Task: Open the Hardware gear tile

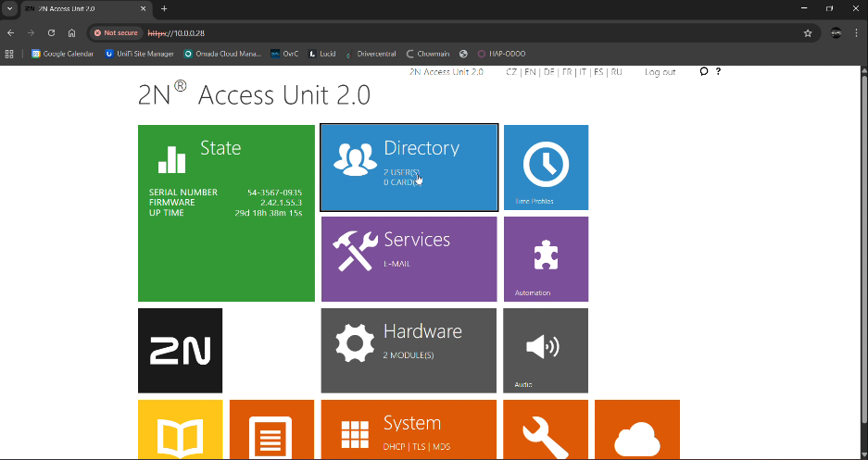Action: click(x=409, y=351)
